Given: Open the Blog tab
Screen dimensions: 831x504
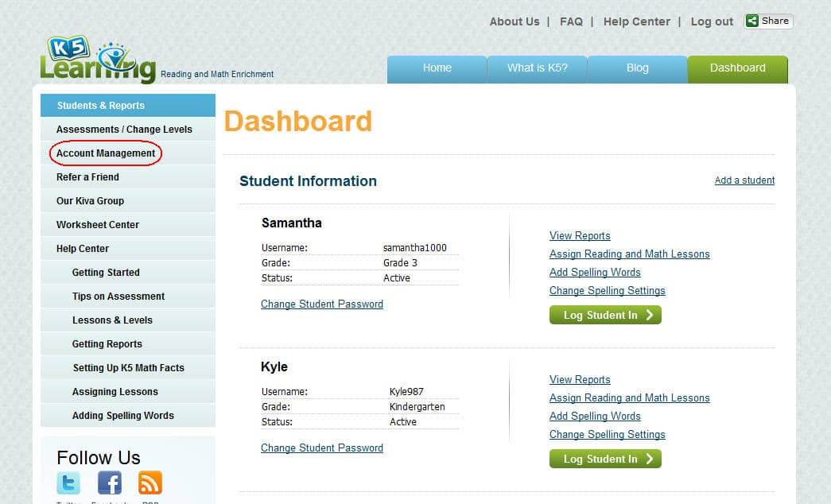Looking at the screenshot, I should click(x=637, y=69).
